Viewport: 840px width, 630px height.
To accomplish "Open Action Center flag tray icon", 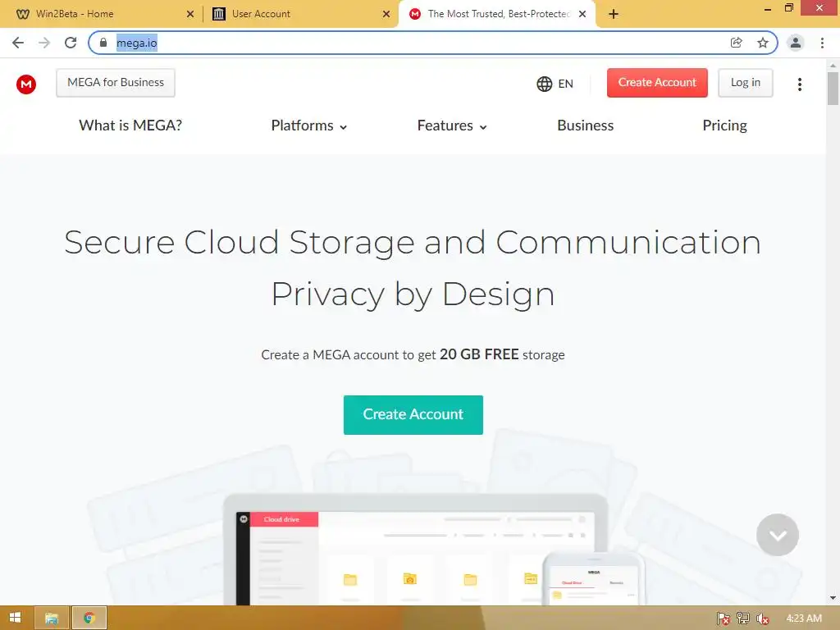I will click(x=724, y=619).
